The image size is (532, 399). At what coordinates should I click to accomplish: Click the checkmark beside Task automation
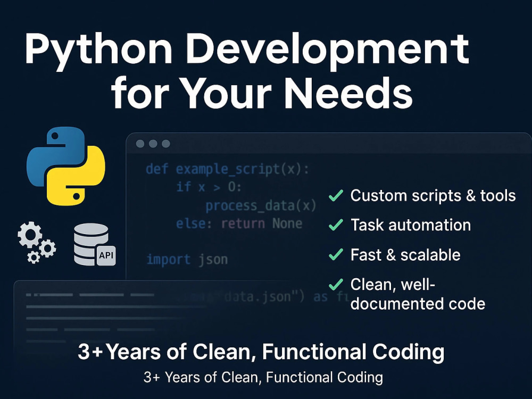[x=336, y=225]
